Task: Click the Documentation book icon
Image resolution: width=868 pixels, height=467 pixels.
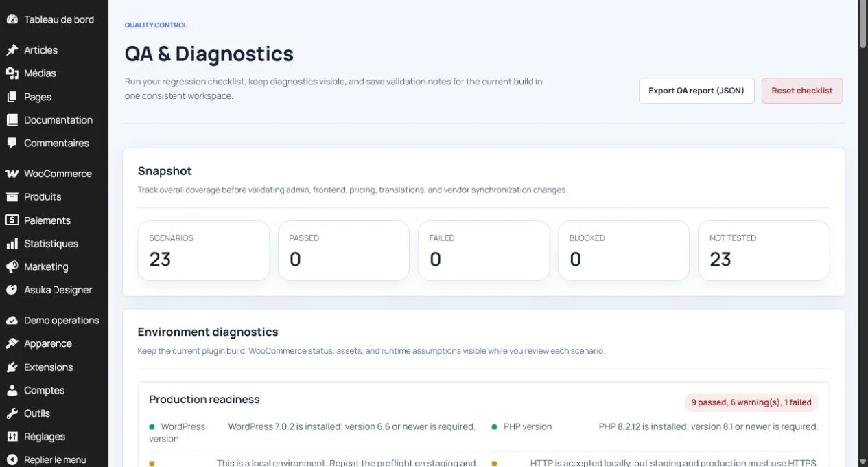Action: click(x=12, y=120)
